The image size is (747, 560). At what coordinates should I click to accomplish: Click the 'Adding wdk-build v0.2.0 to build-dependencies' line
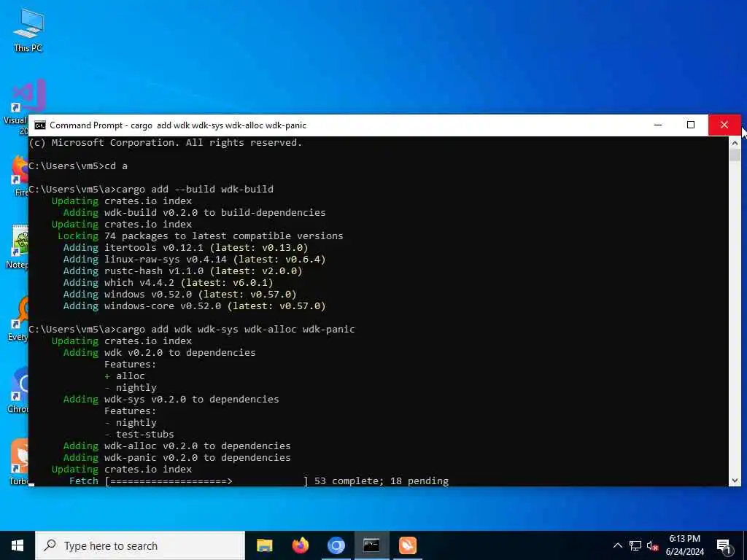[194, 212]
